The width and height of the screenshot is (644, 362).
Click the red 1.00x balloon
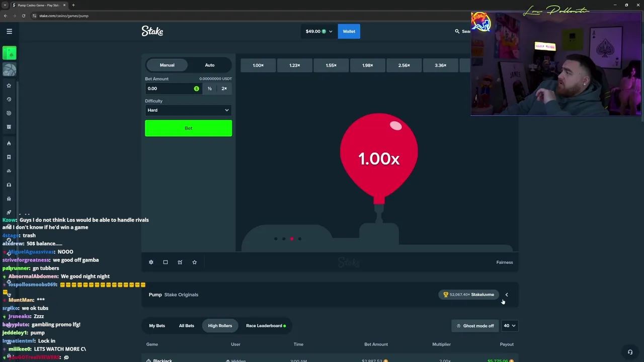379,158
